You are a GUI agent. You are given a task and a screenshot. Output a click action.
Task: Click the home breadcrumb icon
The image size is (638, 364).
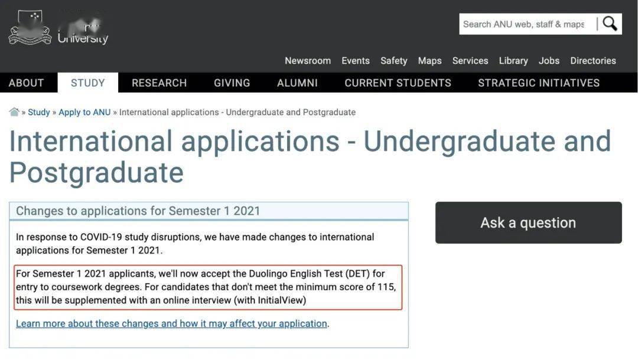pyautogui.click(x=14, y=112)
